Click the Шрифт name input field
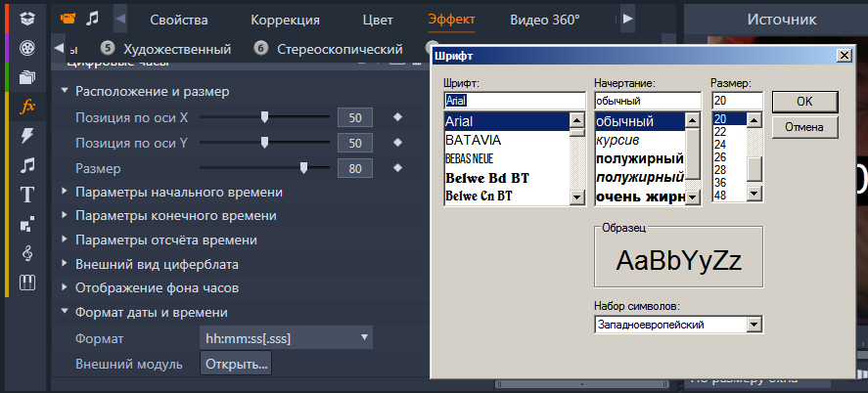The height and width of the screenshot is (393, 868). click(515, 101)
